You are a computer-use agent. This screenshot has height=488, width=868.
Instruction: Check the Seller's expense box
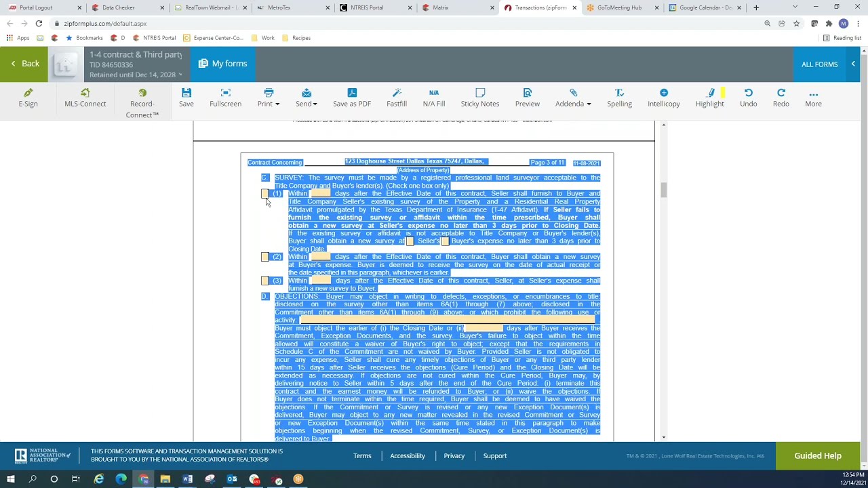410,241
